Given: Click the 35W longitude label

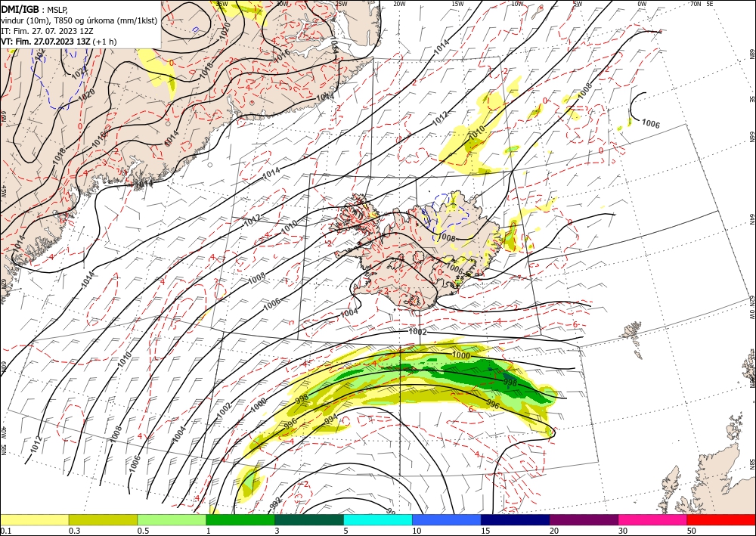Looking at the screenshot, I should coord(222,3).
